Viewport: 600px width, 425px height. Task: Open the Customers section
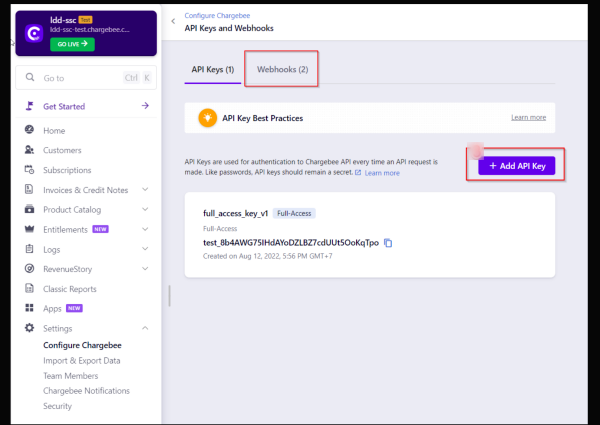pyautogui.click(x=62, y=150)
